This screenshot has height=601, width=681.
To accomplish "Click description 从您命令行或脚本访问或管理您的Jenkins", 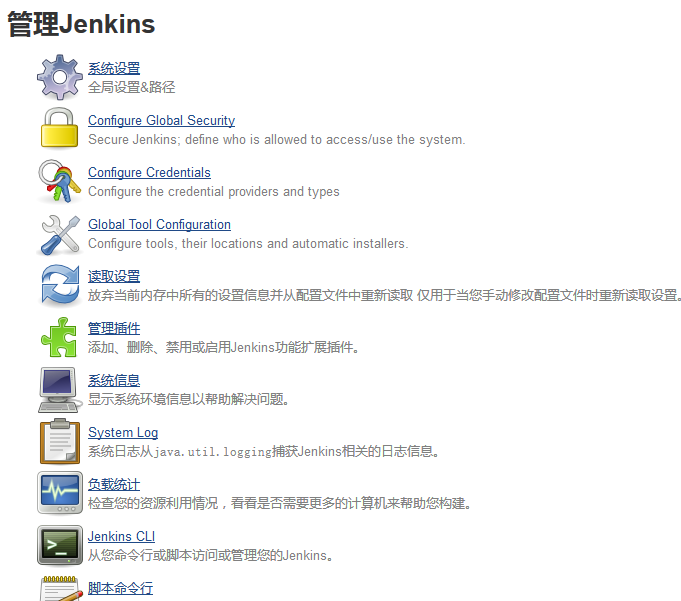I will (x=210, y=555).
